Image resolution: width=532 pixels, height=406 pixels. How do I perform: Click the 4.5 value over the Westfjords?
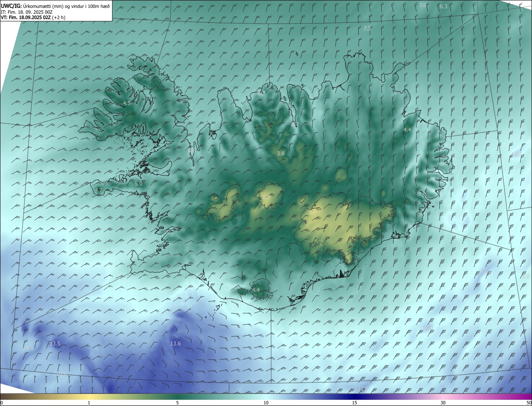tap(127, 103)
